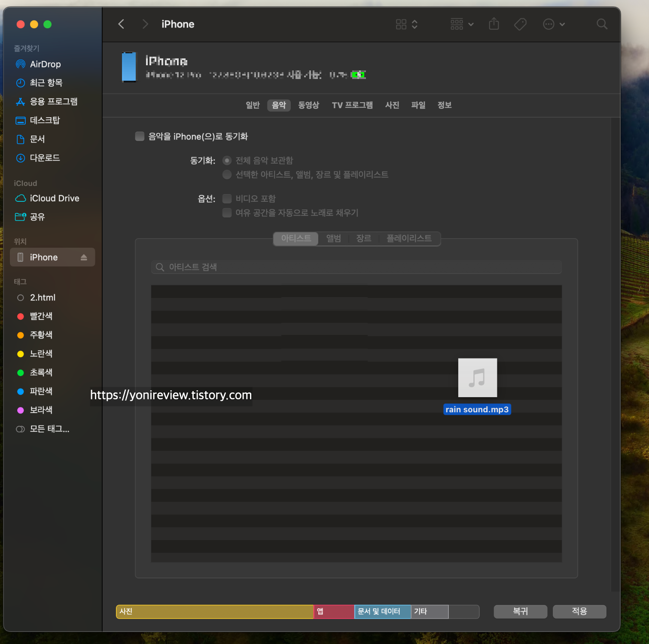Click 사진 storage bar segment
The image size is (649, 644).
(x=215, y=611)
